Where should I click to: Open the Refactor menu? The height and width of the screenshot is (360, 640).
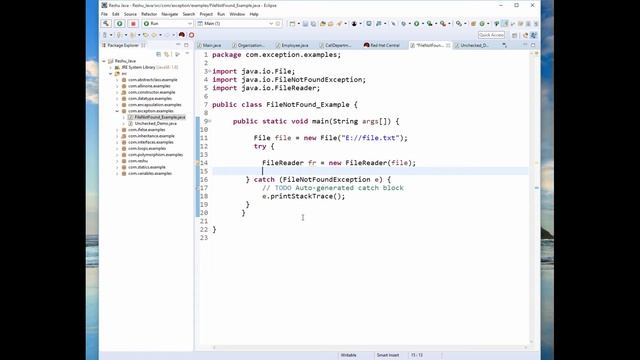149,14
